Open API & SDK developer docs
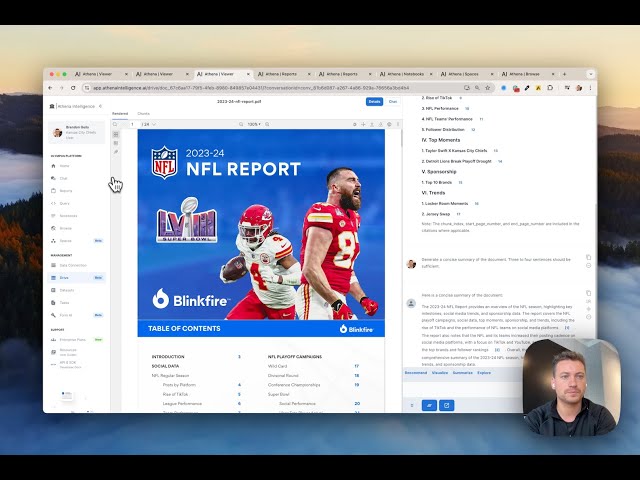This screenshot has height=480, width=640. pos(68,364)
